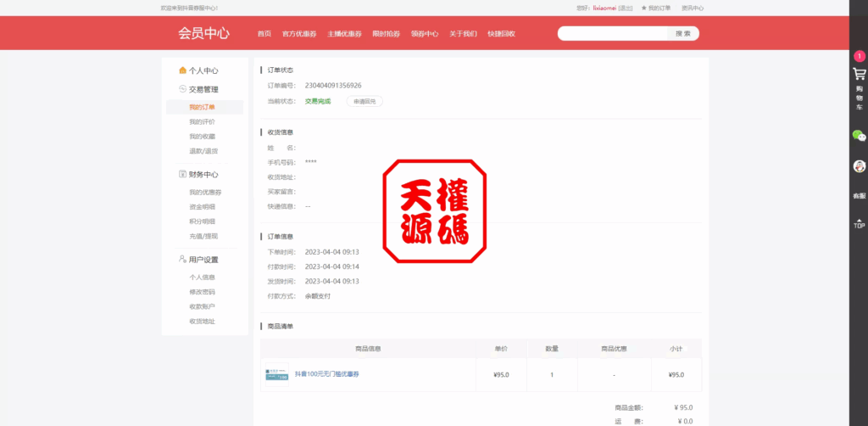This screenshot has width=868, height=426.
Task: Open customer service avatar icon 客服
Action: pos(860,166)
